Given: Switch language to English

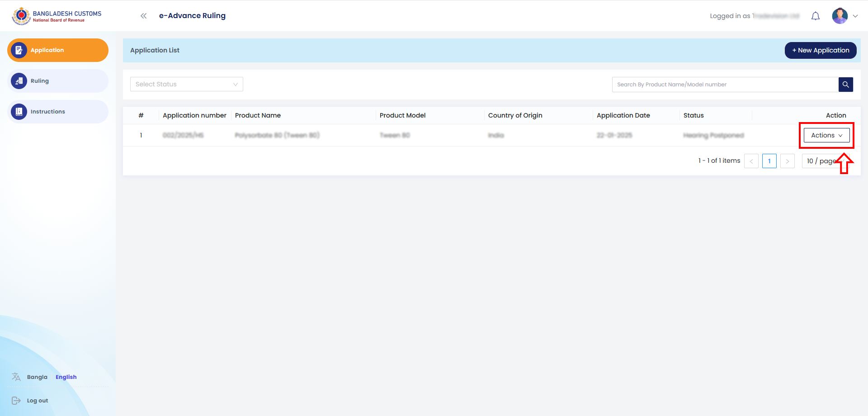Looking at the screenshot, I should coord(66,377).
